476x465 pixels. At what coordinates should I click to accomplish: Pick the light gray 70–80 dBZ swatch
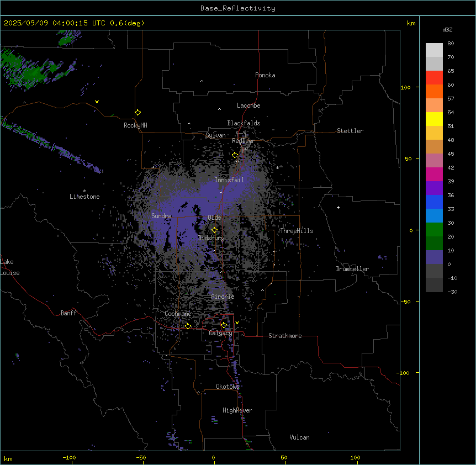click(434, 50)
